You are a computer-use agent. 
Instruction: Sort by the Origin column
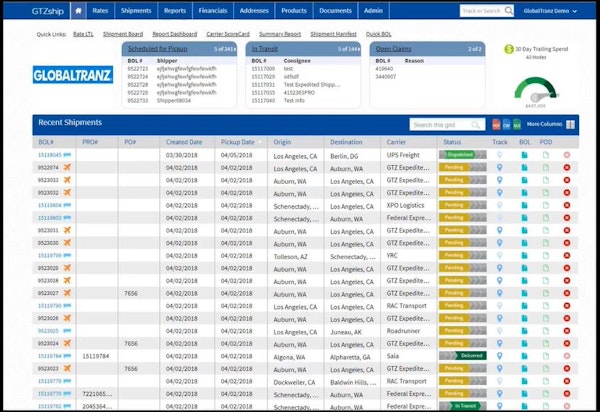point(282,142)
